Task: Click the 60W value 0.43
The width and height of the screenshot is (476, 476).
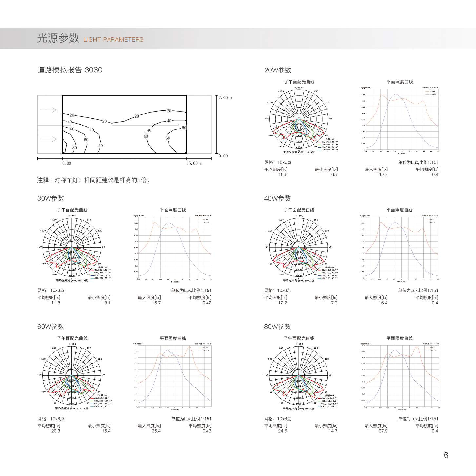Action: click(207, 431)
